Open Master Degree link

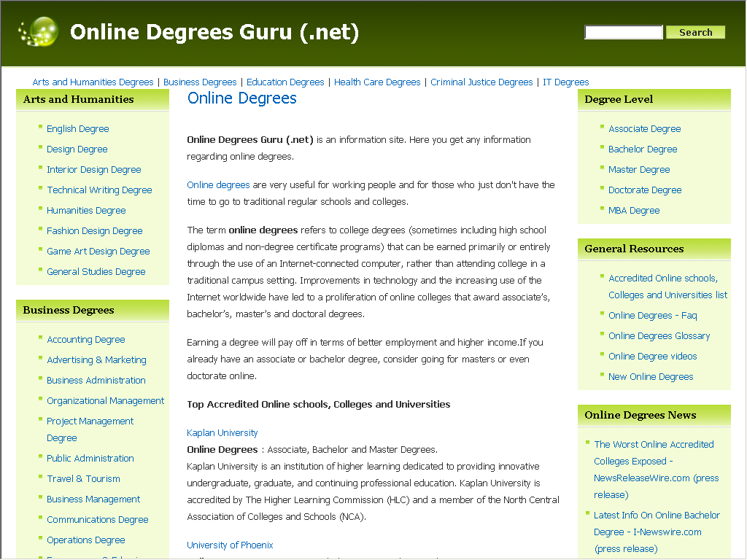(639, 169)
